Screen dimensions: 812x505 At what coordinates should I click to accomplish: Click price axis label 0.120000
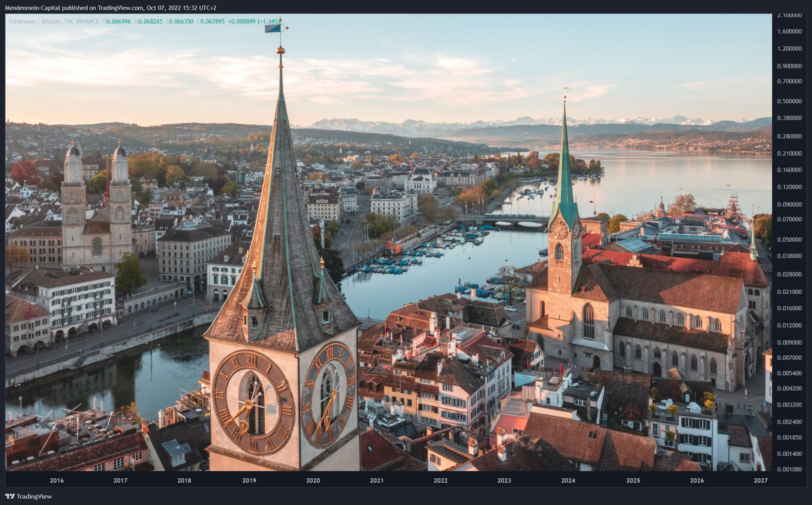(x=789, y=187)
